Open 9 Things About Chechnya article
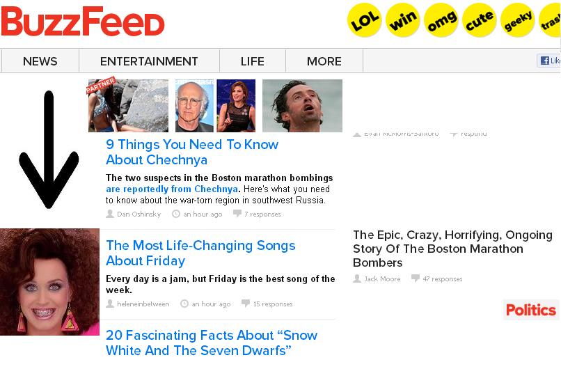 [192, 152]
